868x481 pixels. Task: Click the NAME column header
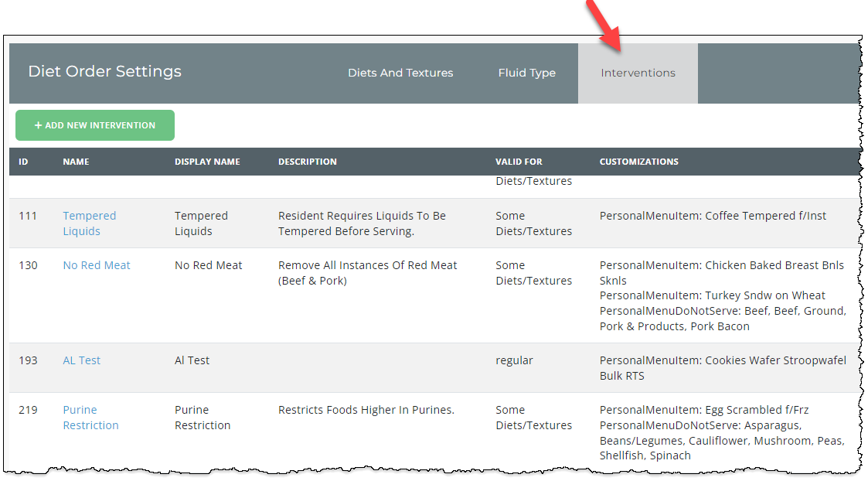coord(76,162)
